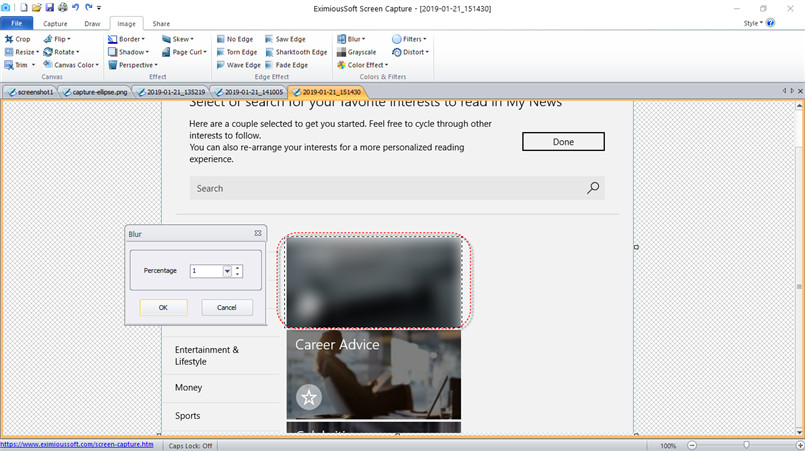Increase the Percentage with up spinner

(x=237, y=268)
